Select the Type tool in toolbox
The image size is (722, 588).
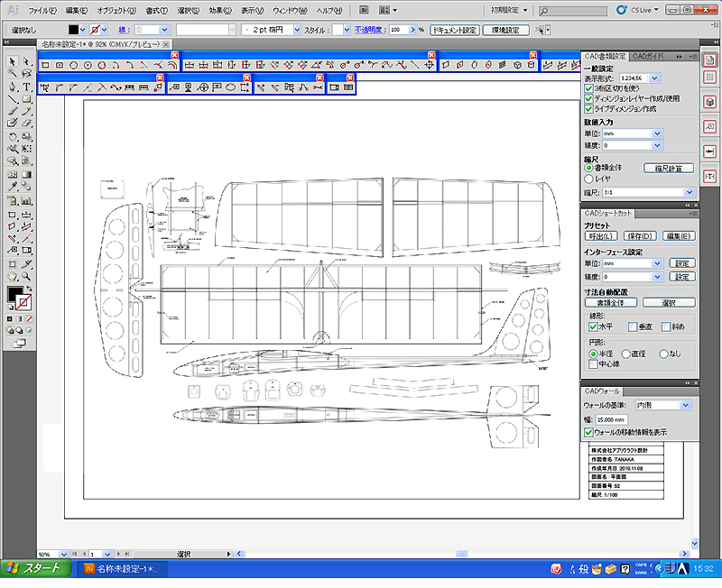point(27,87)
